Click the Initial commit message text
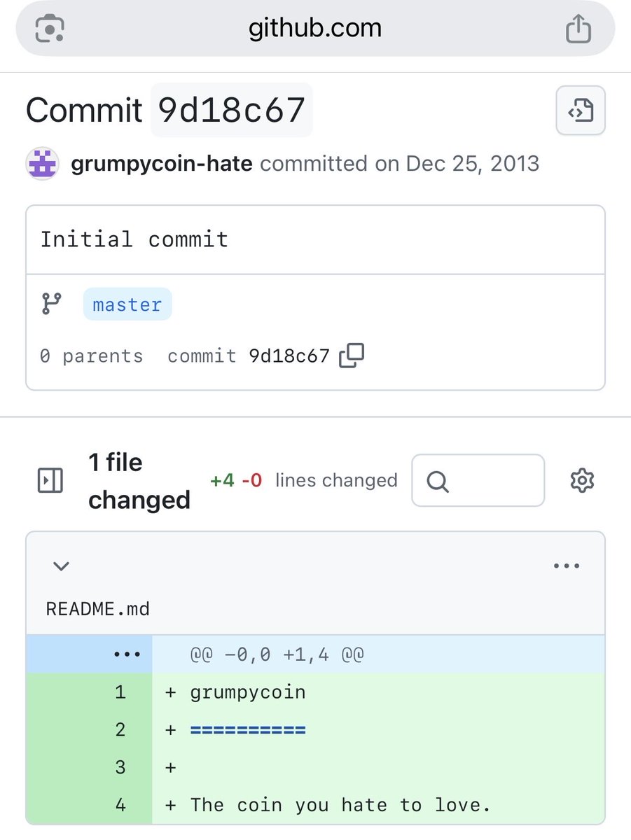 click(134, 239)
